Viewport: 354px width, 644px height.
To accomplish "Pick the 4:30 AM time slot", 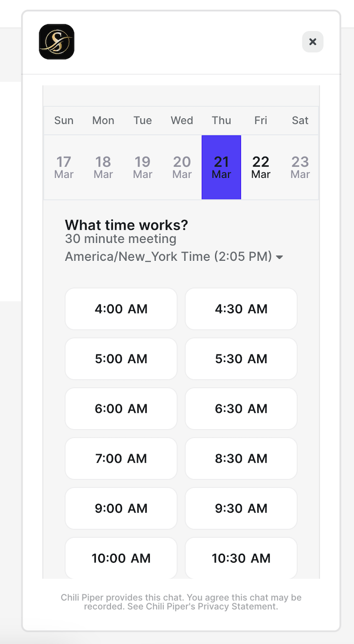I will point(241,309).
